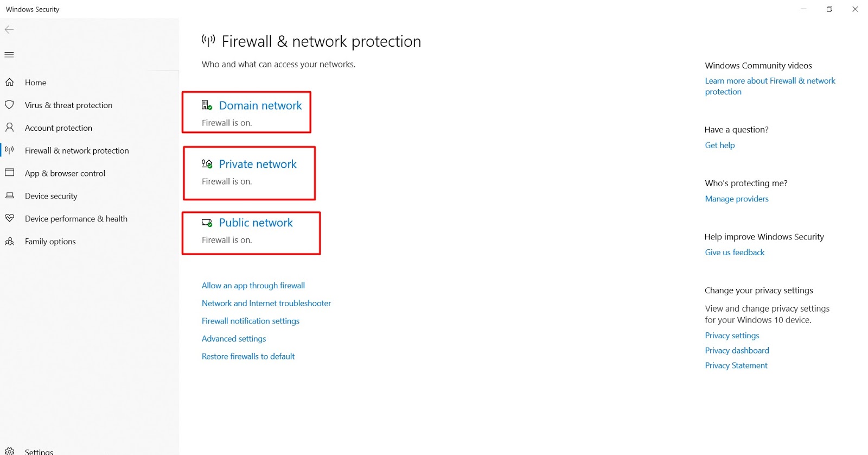Click Restore firewalls to default
The image size is (868, 455).
click(x=248, y=357)
